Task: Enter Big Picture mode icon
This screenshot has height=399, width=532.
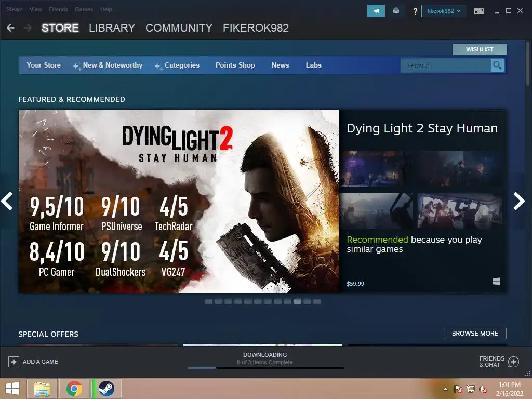Action: [x=478, y=11]
